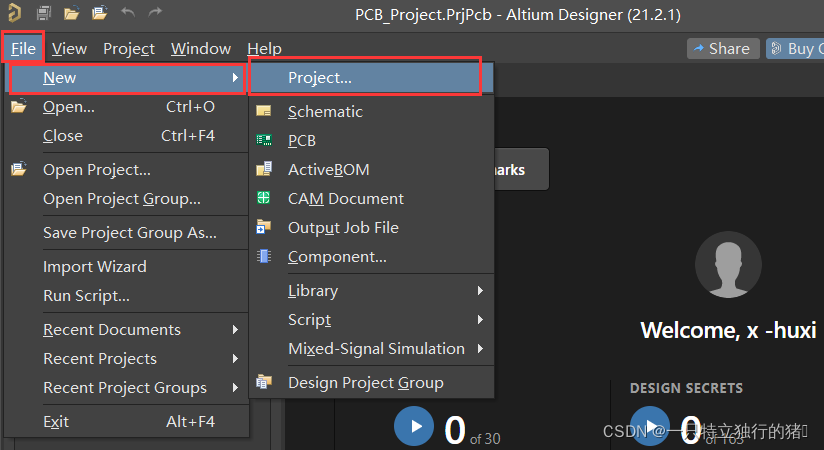824x450 pixels.
Task: Choose Run Script... entry
Action: coord(127,295)
